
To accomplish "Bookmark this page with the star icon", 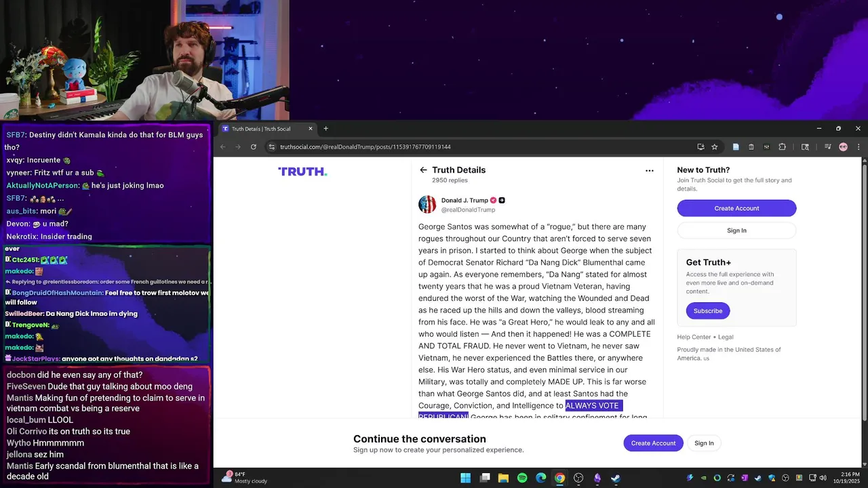I will click(x=715, y=146).
